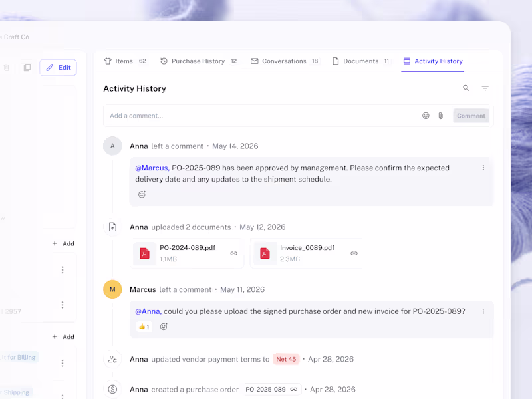The width and height of the screenshot is (532, 399).
Task: Open options menu on Anna's comment
Action: [x=483, y=168]
